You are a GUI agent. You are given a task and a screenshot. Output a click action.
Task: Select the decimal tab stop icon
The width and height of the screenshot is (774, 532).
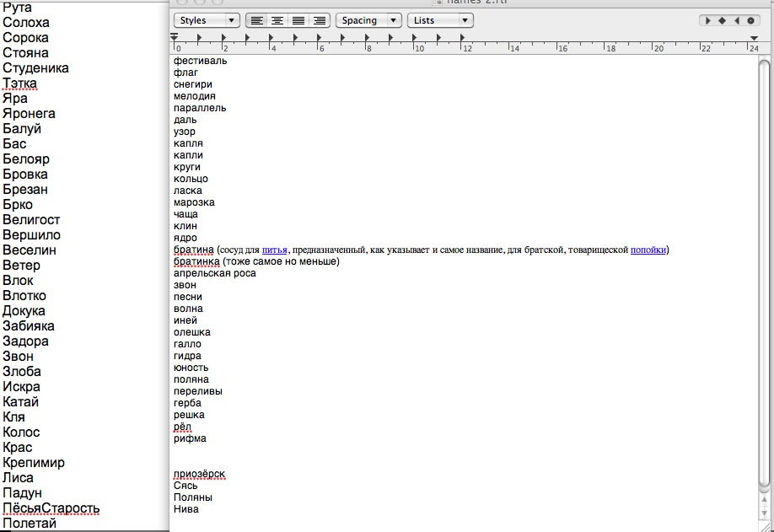(750, 20)
